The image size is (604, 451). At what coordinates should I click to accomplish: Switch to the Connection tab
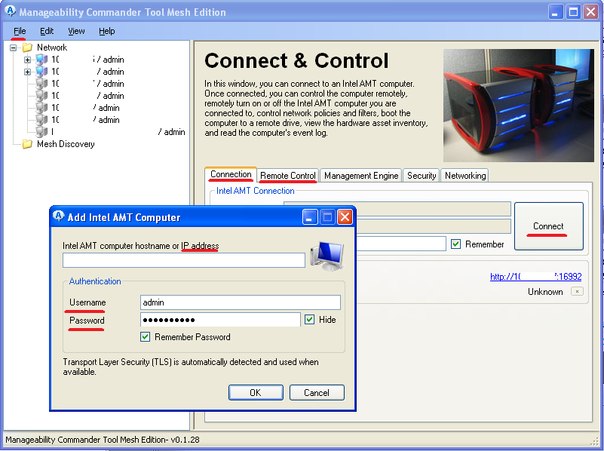(231, 174)
